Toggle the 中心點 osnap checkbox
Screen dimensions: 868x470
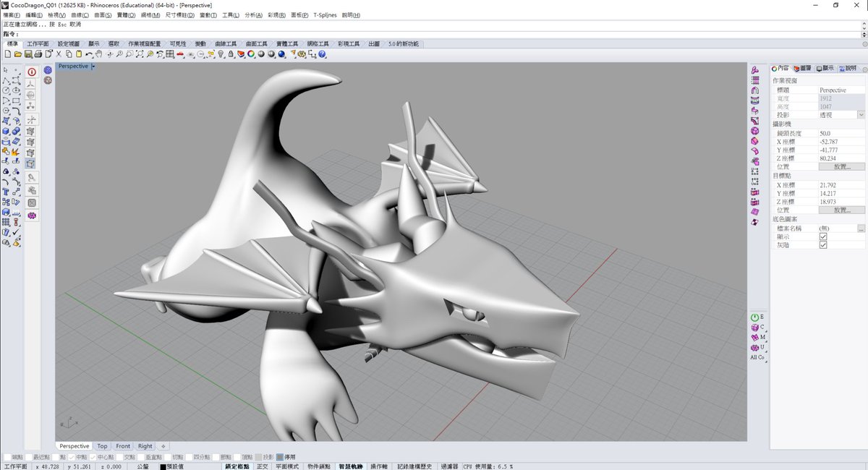(93, 457)
